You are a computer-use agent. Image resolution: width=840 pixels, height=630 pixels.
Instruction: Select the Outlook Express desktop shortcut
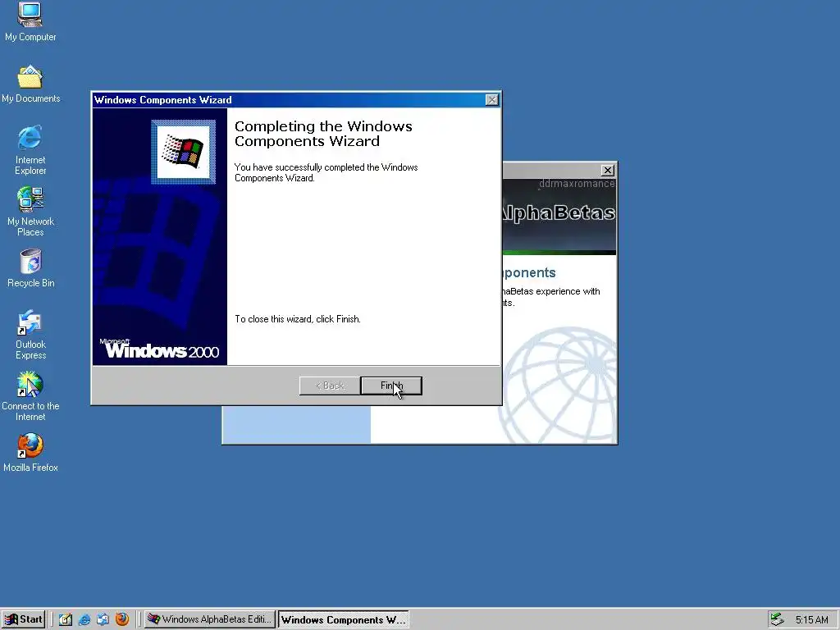tap(30, 335)
